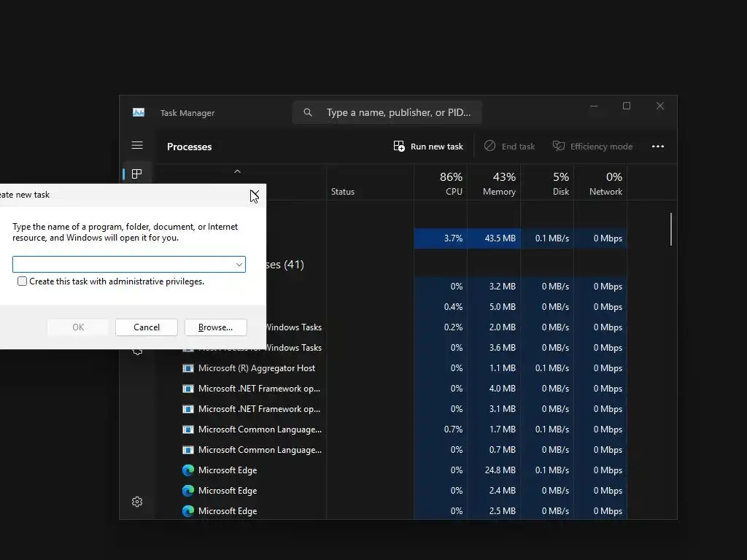
Task: Close the Create new task dialog
Action: (255, 195)
